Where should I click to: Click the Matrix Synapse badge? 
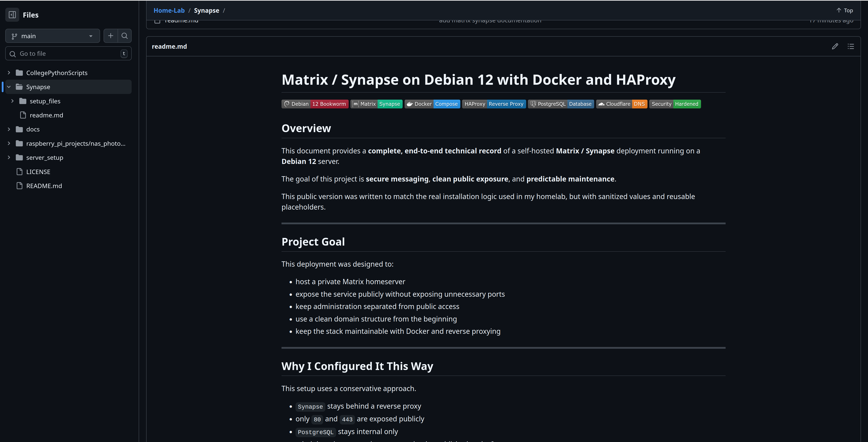376,104
